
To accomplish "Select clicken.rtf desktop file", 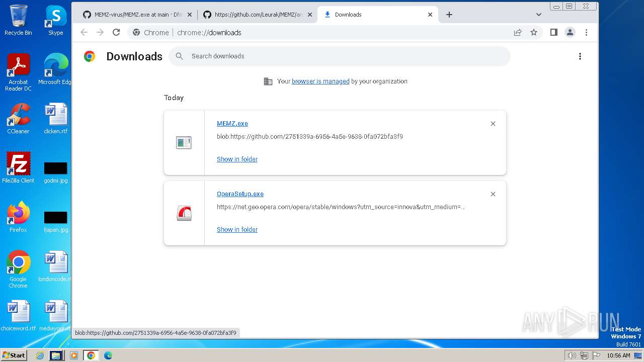I will tap(55, 119).
